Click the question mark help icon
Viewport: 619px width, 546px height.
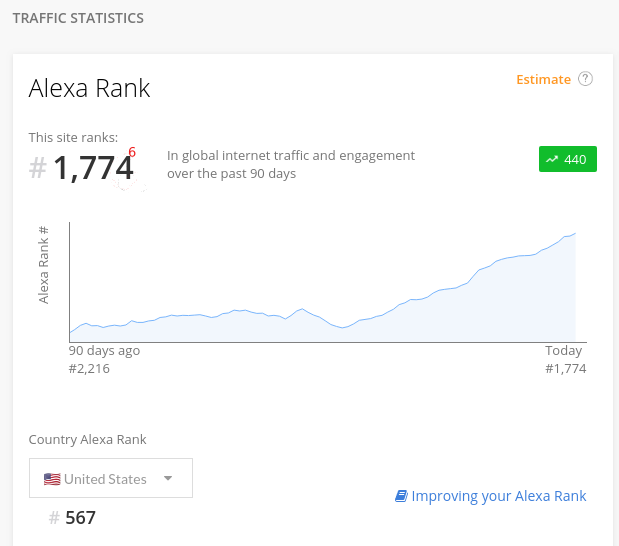[x=585, y=79]
